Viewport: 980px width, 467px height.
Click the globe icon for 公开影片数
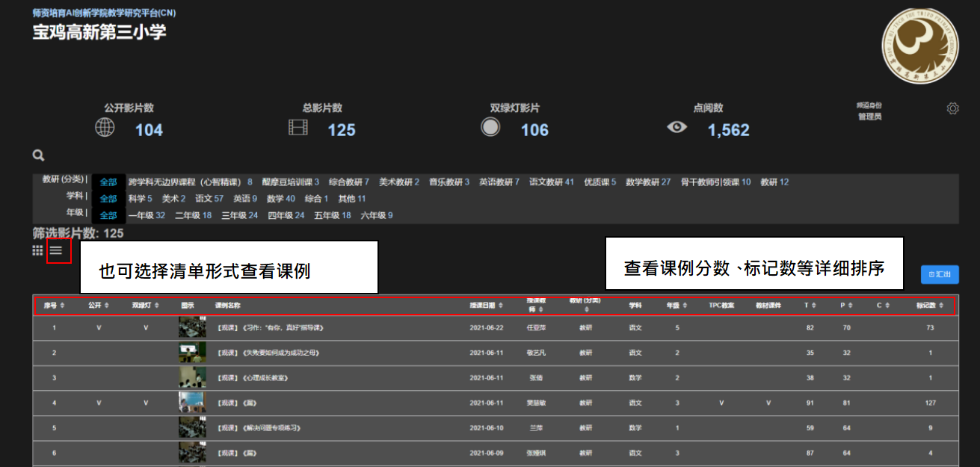point(105,128)
